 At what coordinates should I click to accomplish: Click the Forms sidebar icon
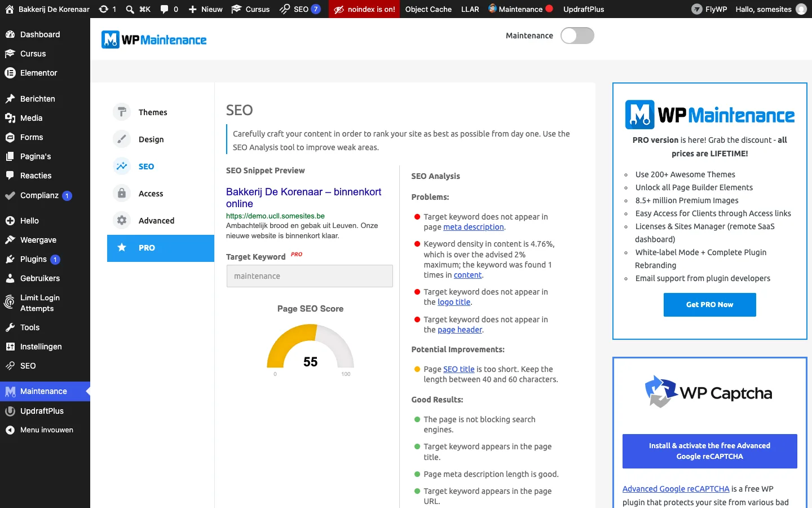coord(10,137)
